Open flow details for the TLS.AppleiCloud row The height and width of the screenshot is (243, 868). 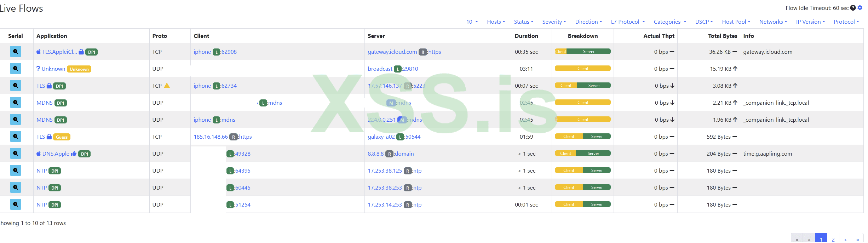(16, 52)
